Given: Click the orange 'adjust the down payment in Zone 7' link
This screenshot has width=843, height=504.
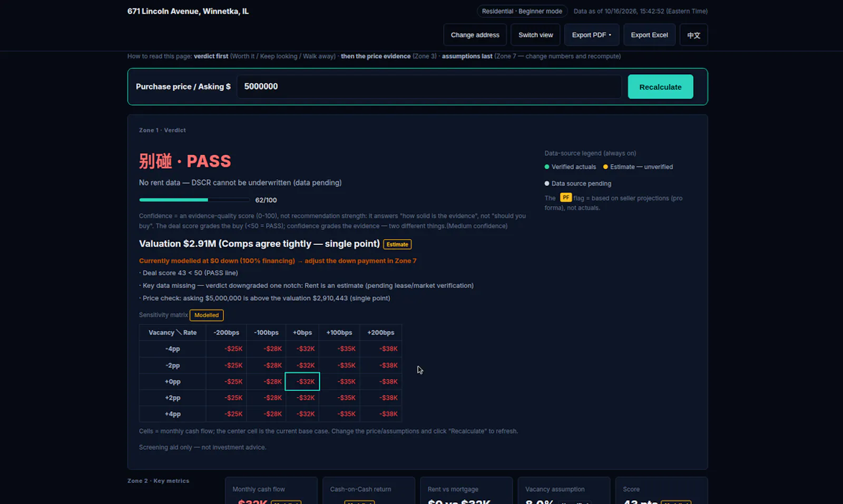Looking at the screenshot, I should [x=360, y=261].
